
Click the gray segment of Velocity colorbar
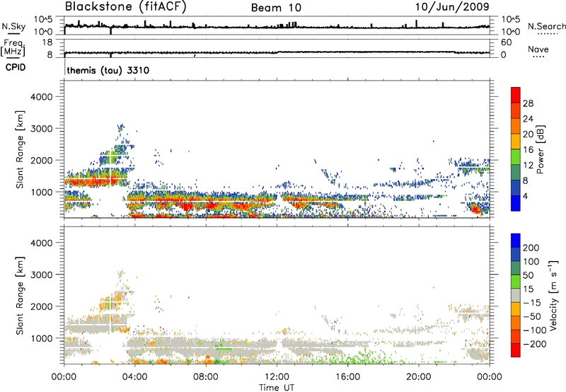pyautogui.click(x=516, y=295)
